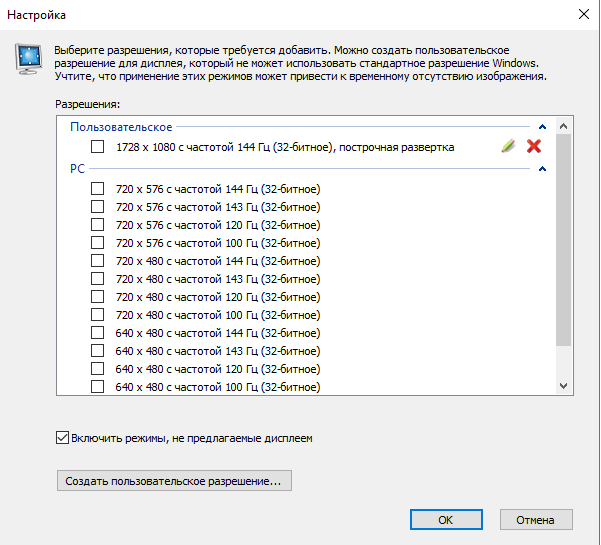Click the list scrollbar down arrow
The image size is (601, 545).
[x=563, y=386]
